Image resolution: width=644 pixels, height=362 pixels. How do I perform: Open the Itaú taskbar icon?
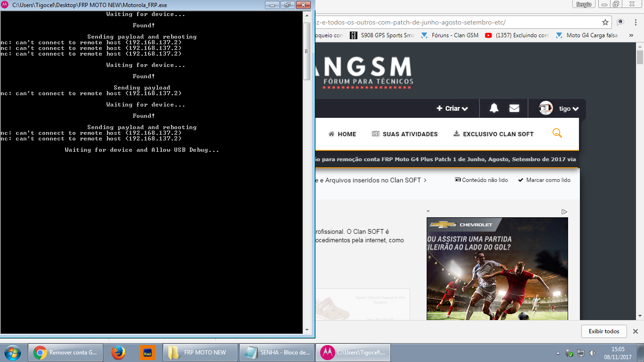click(x=148, y=352)
